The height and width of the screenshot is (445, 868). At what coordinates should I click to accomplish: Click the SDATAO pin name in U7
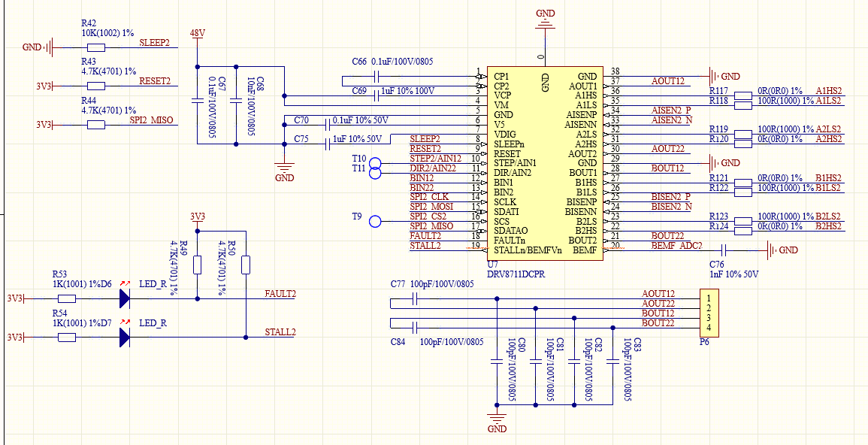(x=511, y=230)
